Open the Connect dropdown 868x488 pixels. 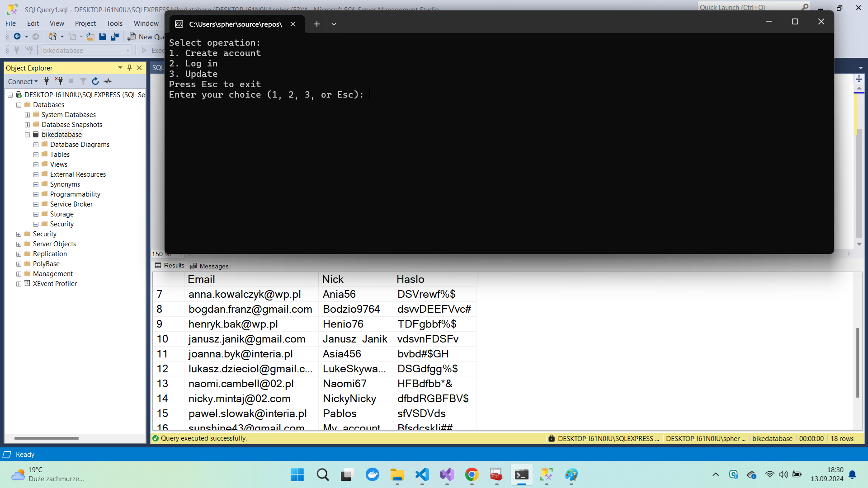[23, 81]
